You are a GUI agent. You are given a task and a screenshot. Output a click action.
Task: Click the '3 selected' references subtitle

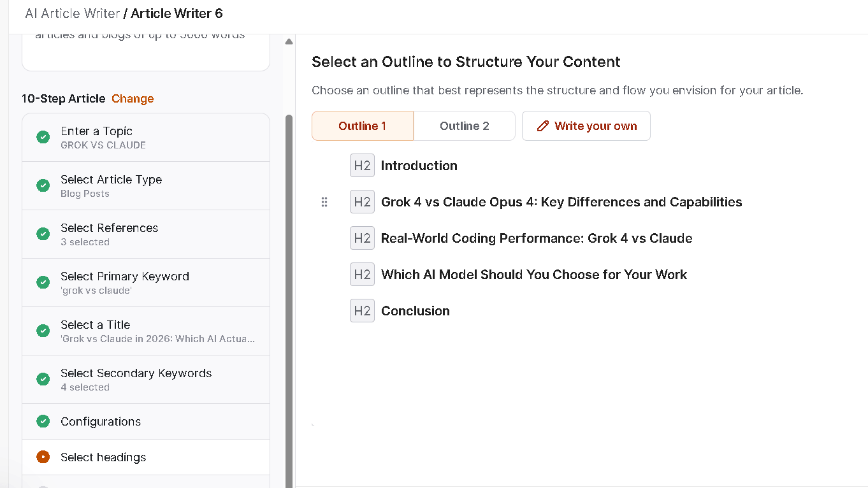(x=85, y=242)
